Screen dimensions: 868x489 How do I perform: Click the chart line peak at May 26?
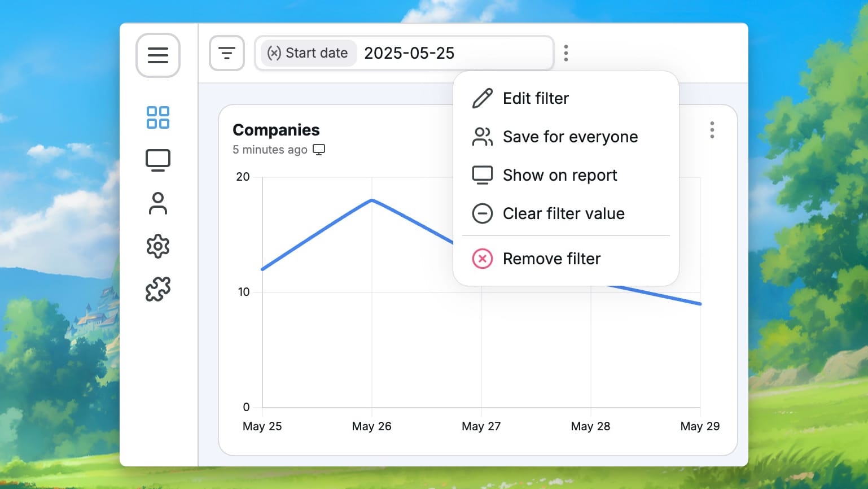click(x=372, y=200)
